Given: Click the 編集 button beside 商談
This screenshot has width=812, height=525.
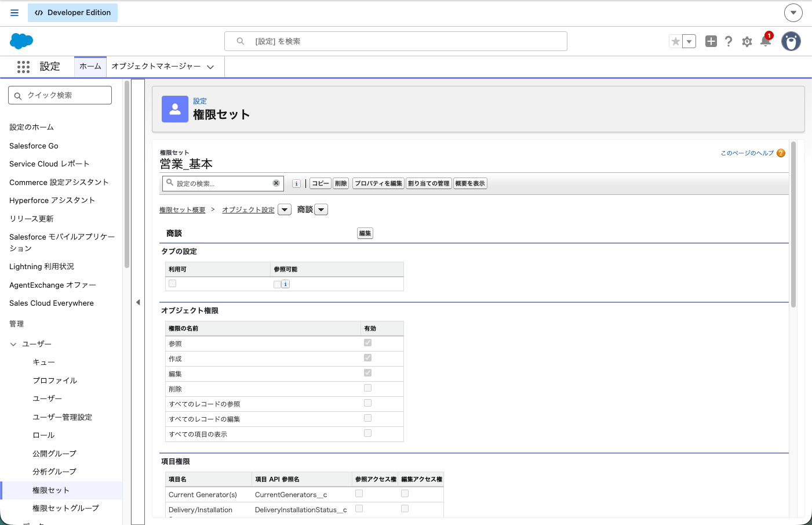Looking at the screenshot, I should click(x=365, y=234).
